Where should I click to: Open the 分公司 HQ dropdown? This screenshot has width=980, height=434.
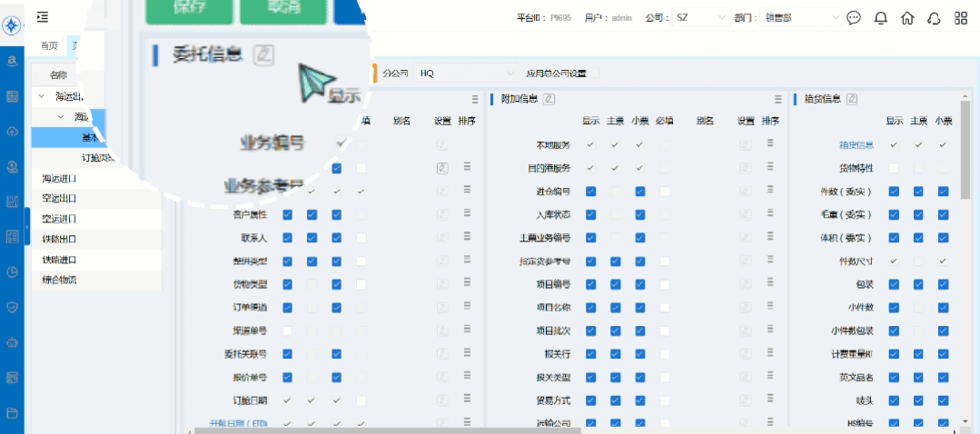coord(466,73)
